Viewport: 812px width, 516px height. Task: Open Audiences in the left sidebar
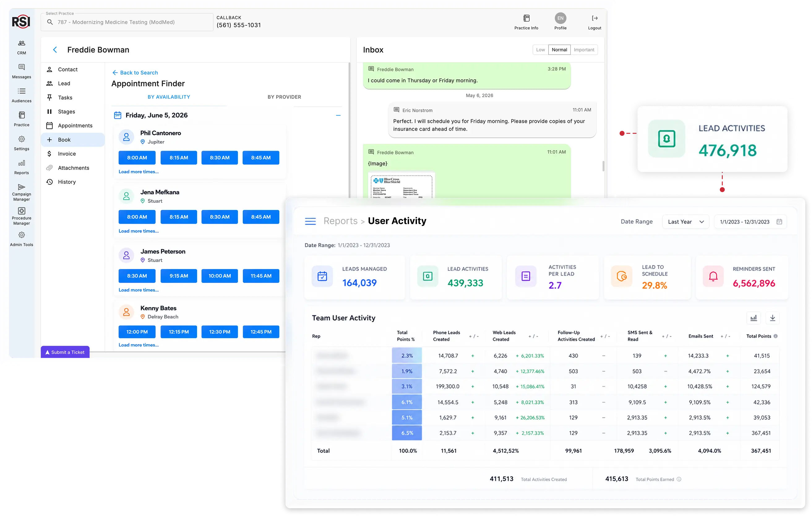tap(22, 95)
